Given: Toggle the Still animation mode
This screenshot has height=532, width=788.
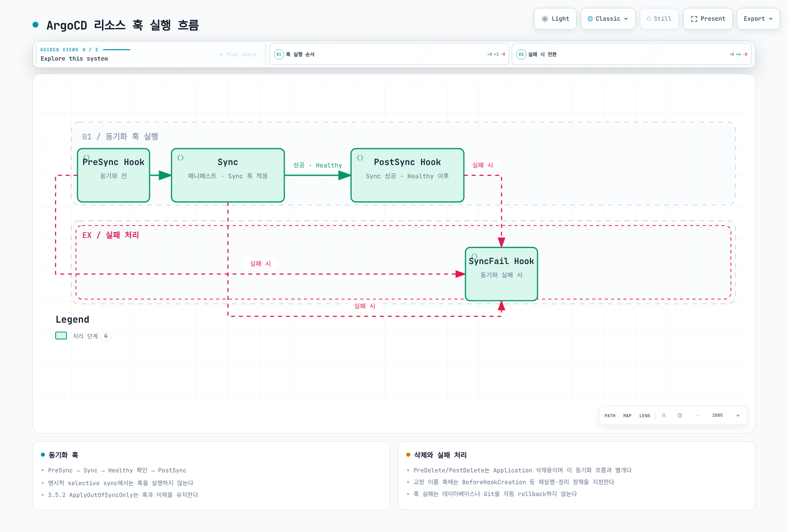Looking at the screenshot, I should [659, 19].
